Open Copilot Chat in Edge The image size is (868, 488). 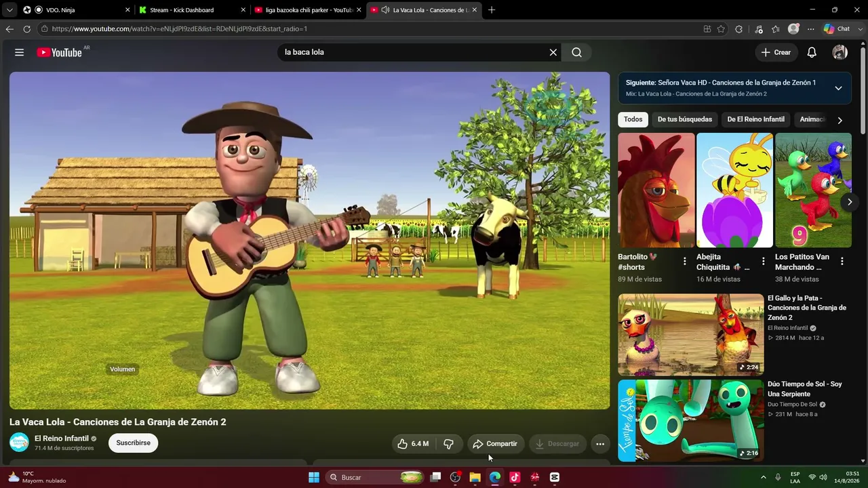coord(837,29)
